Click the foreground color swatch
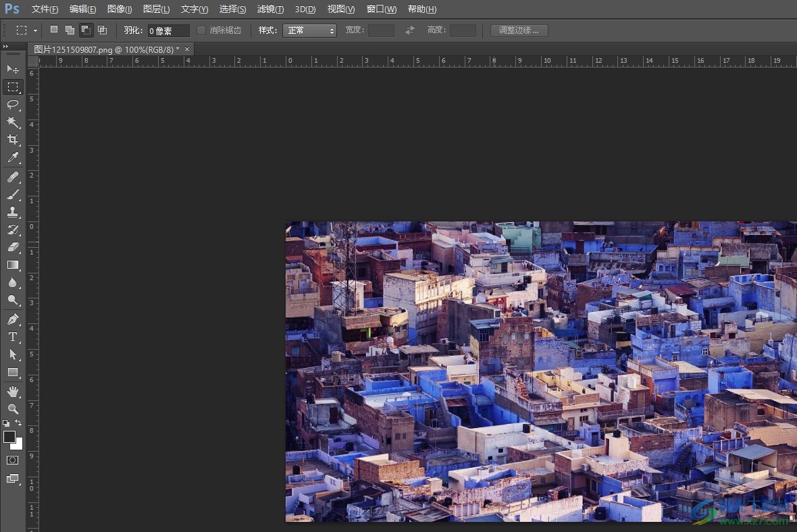This screenshot has height=532, width=797. [9, 437]
